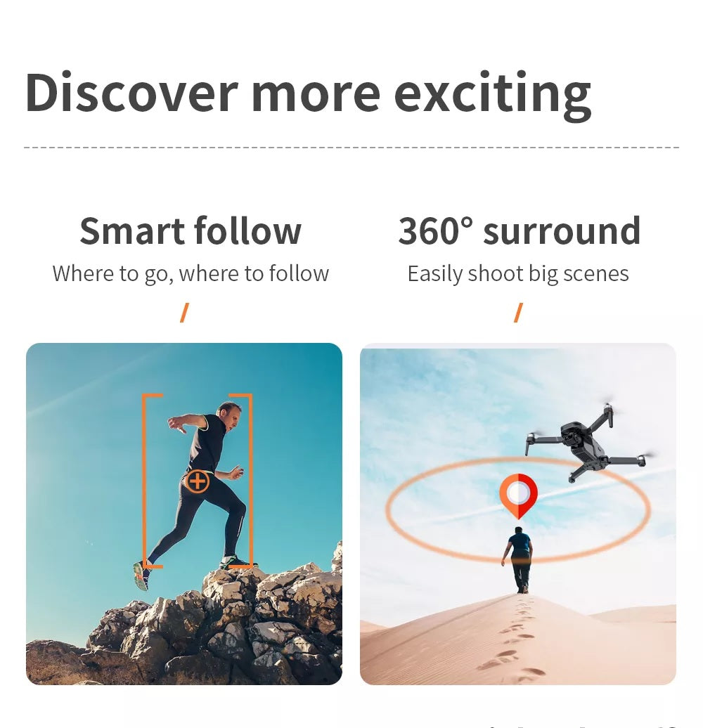703x728 pixels.
Task: Click the dashed divider line under heading
Action: coord(351,148)
